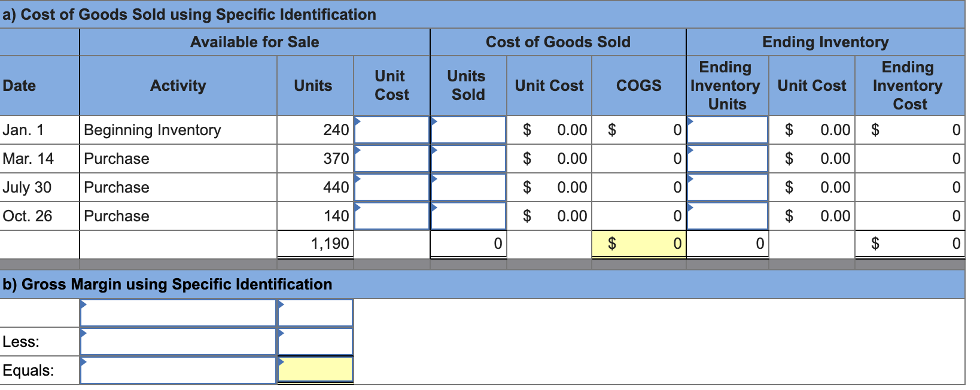Click Ending Inventory Units cell for Mar. 14
980x390 pixels.
pyautogui.click(x=728, y=159)
